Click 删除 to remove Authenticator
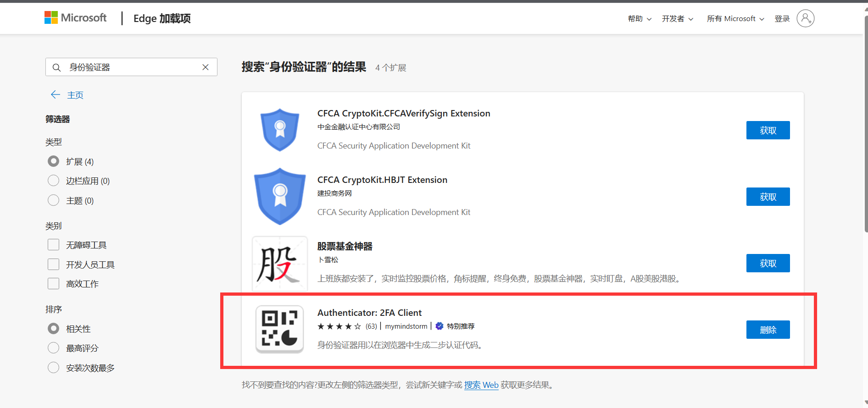 tap(768, 330)
